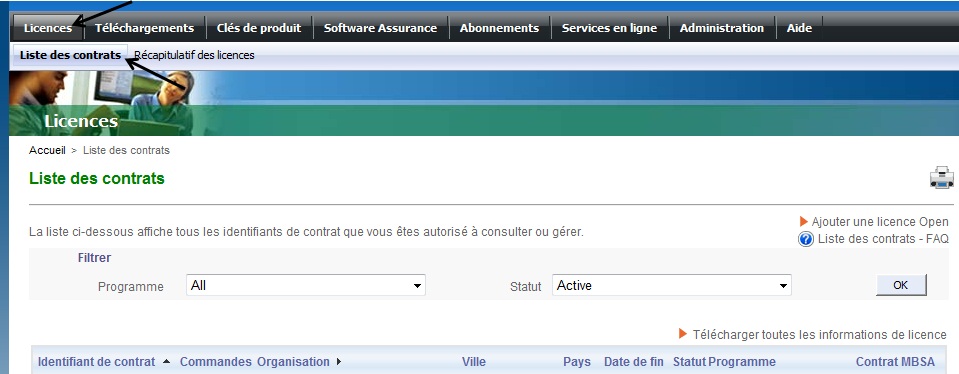
Task: Click Ajouter une licence Open link
Action: click(x=880, y=222)
